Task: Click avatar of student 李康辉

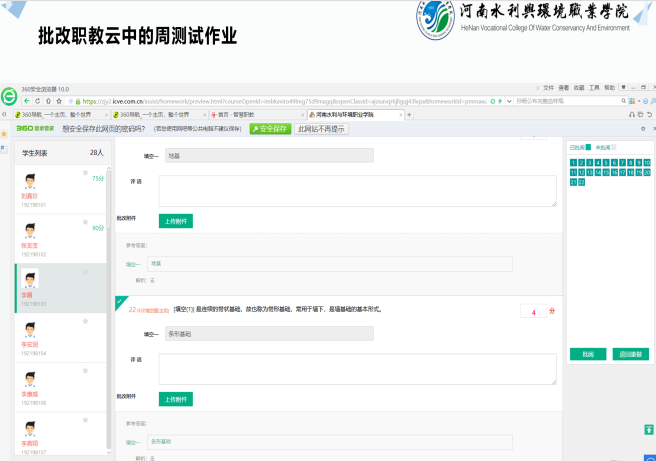Action: tap(30, 379)
